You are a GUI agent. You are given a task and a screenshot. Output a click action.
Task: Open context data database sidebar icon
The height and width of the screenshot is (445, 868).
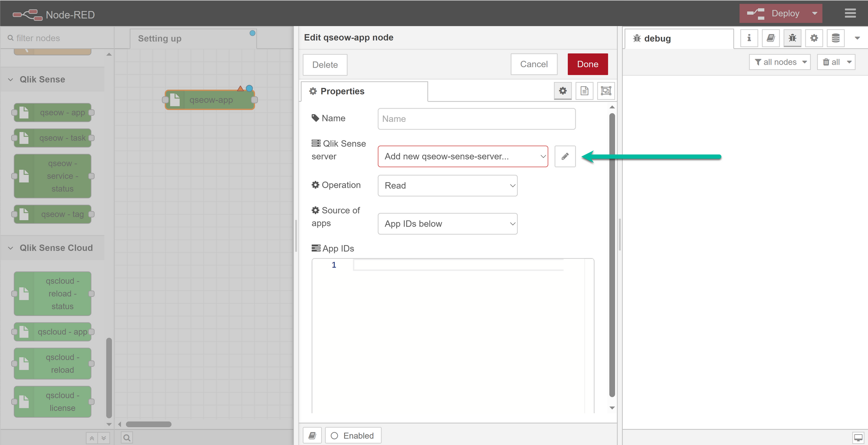(x=836, y=38)
